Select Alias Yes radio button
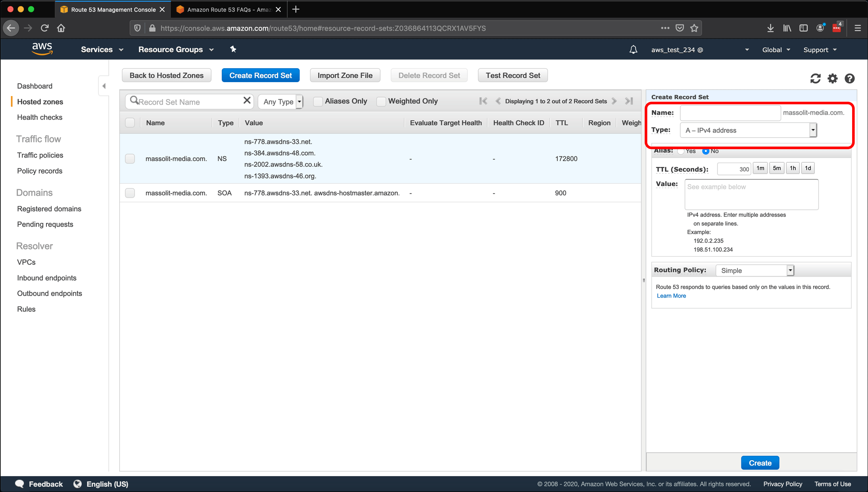The height and width of the screenshot is (492, 868). 681,151
